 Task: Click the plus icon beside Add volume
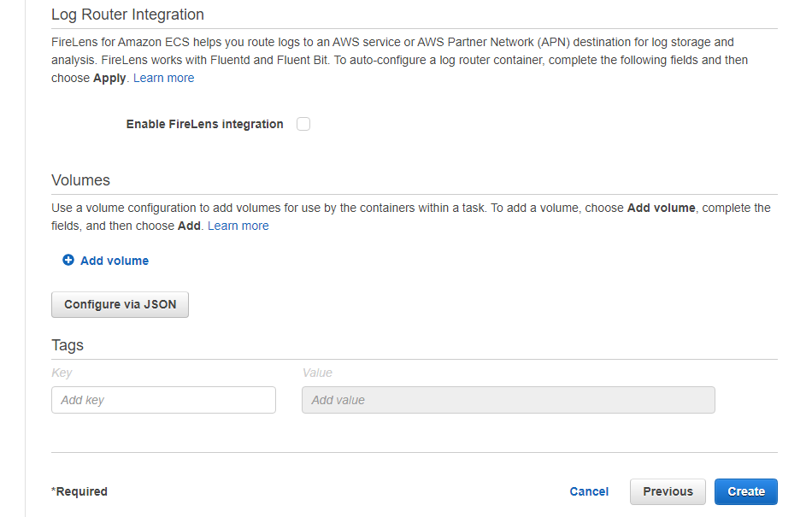68,261
